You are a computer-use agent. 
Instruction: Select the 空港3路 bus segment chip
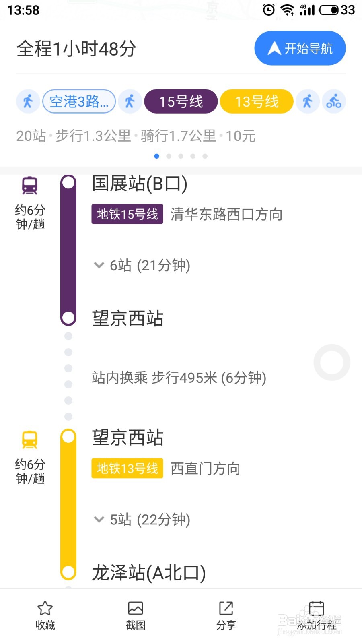point(79,101)
